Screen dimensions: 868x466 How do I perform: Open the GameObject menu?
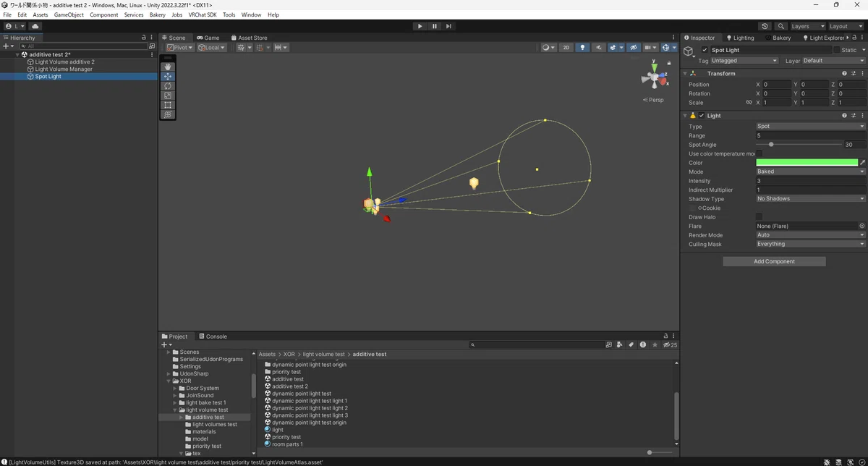pyautogui.click(x=69, y=14)
